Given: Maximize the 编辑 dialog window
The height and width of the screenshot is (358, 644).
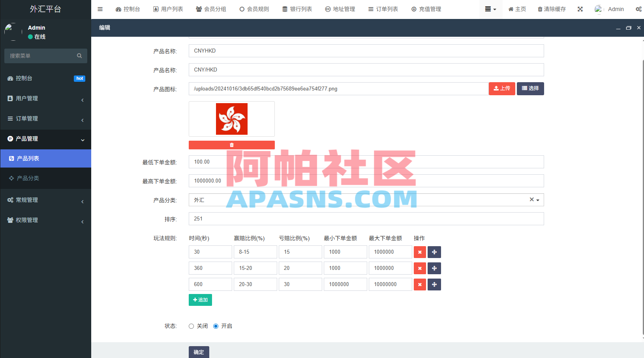Looking at the screenshot, I should (x=629, y=28).
